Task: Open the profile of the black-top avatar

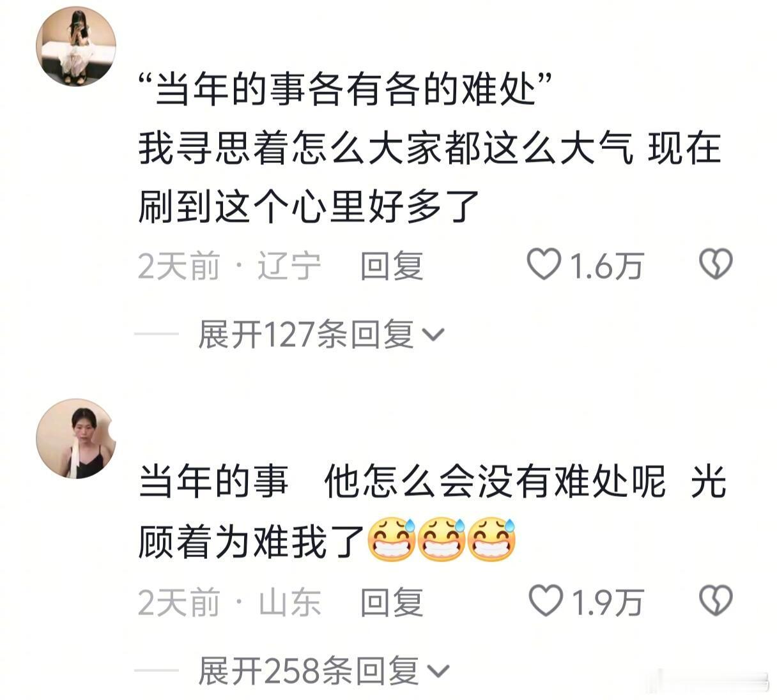Action: point(76,439)
